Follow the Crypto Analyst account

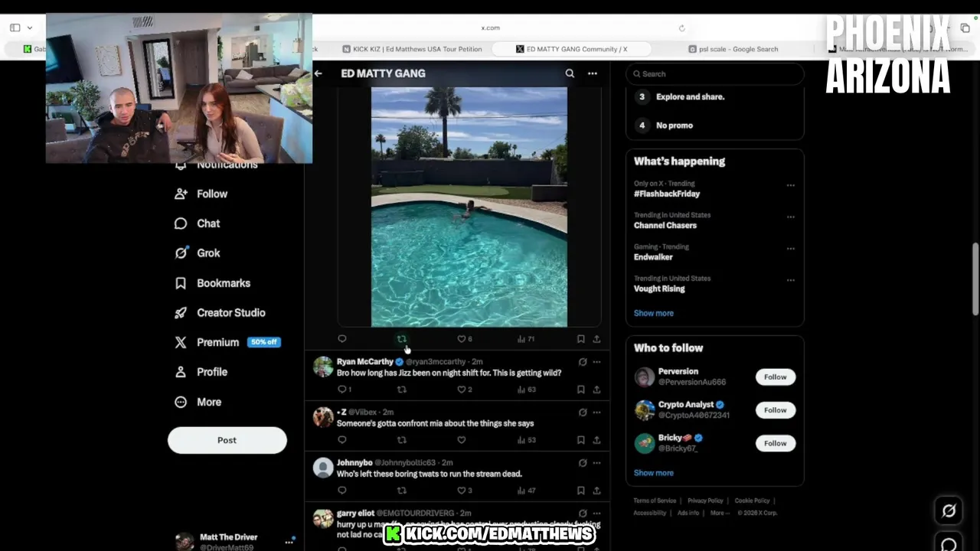point(775,410)
